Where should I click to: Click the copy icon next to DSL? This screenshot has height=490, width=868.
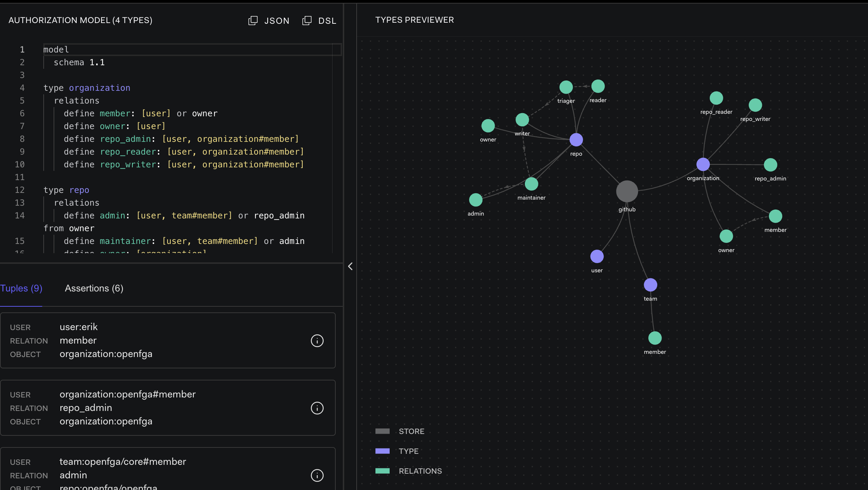(307, 21)
